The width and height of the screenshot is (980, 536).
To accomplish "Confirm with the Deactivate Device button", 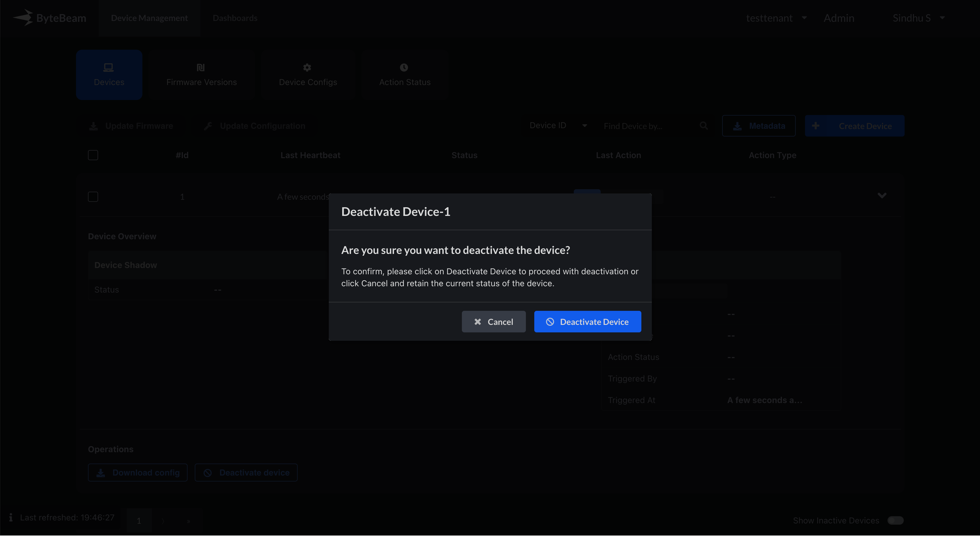I will 588,322.
